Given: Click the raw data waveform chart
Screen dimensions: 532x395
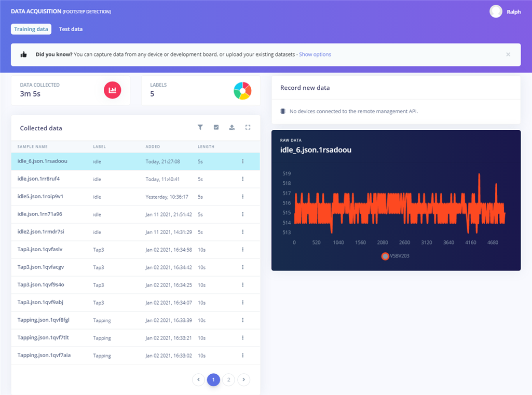Looking at the screenshot, I should click(x=399, y=203).
